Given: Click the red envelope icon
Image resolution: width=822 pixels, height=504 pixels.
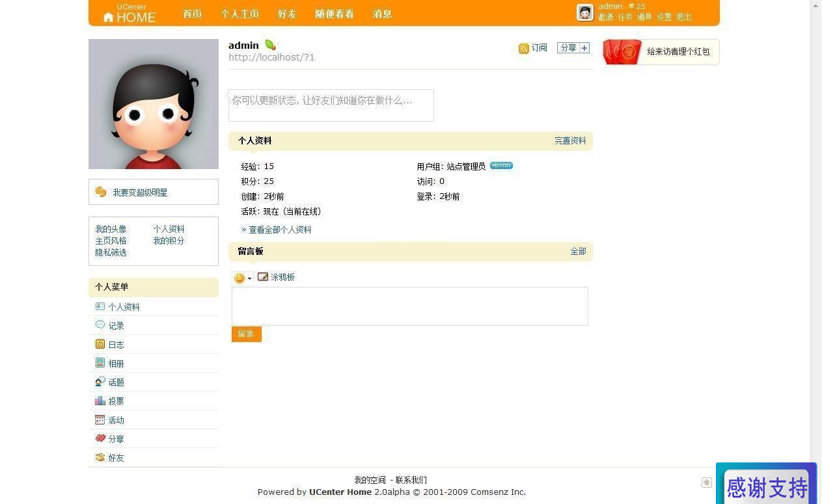Looking at the screenshot, I should point(623,52).
